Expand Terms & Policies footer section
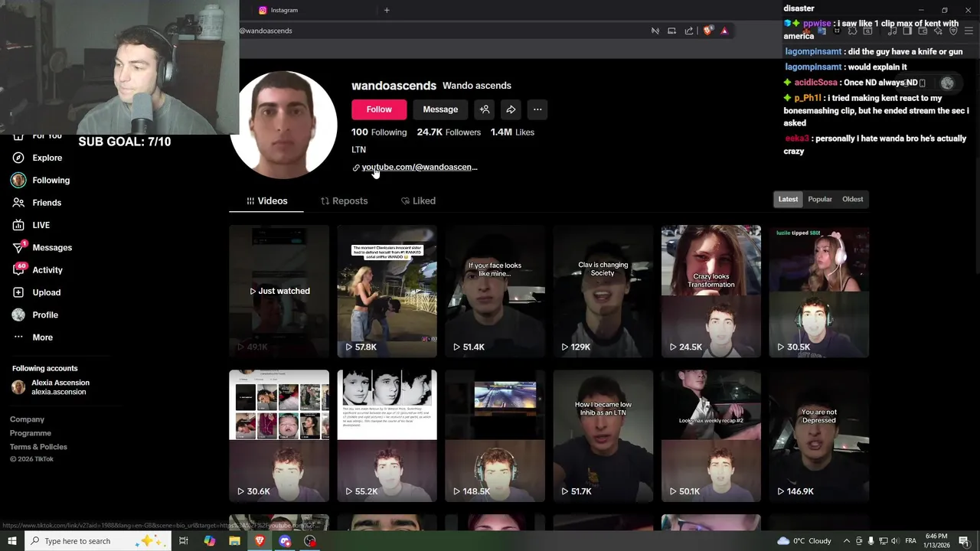Screen dimensions: 980x551 click(x=38, y=447)
